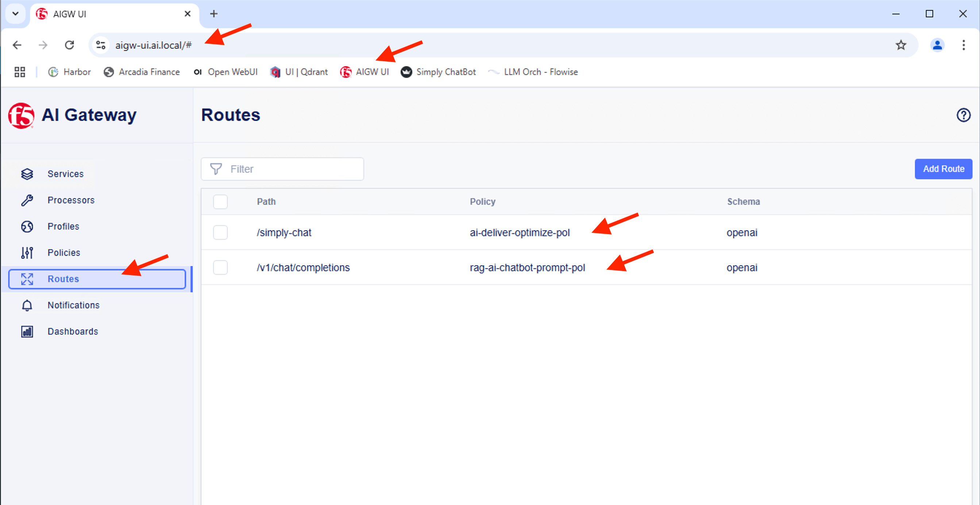Select the /v1/chat/completions row checkbox
This screenshot has height=505, width=980.
[220, 267]
